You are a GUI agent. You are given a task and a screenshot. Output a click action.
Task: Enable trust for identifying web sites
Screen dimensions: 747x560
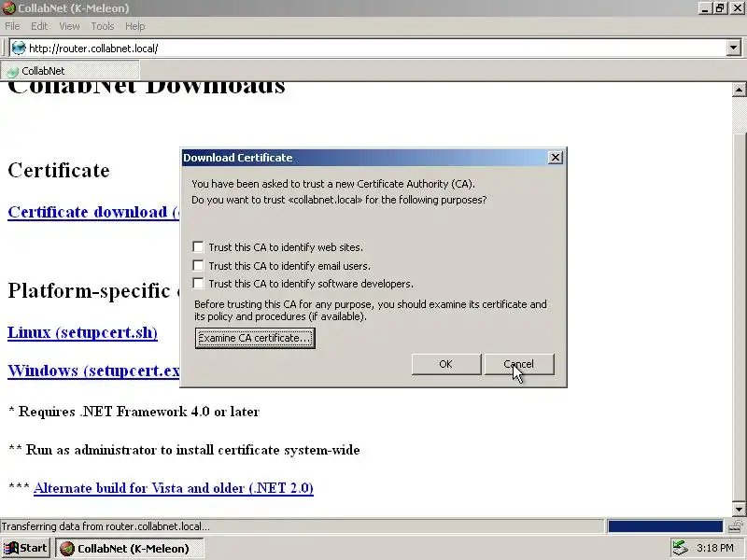click(x=198, y=246)
